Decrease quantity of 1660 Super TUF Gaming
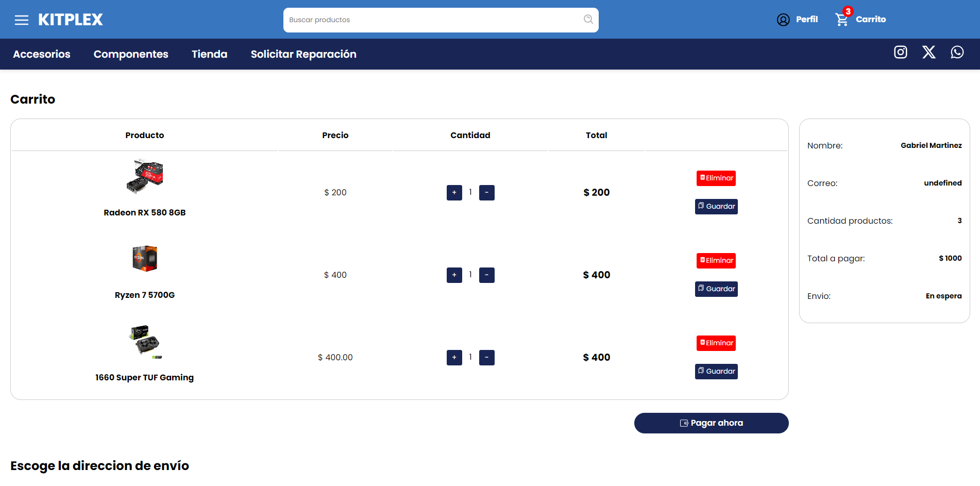 [487, 358]
